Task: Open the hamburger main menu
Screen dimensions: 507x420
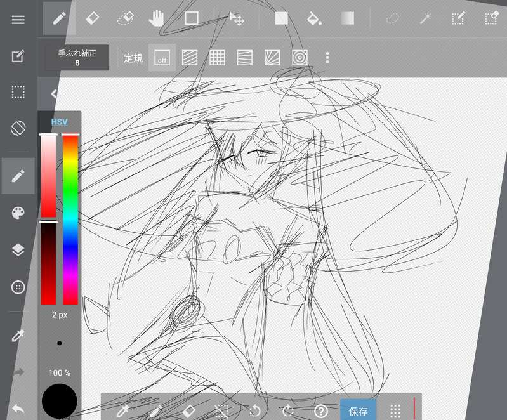Action: point(18,20)
